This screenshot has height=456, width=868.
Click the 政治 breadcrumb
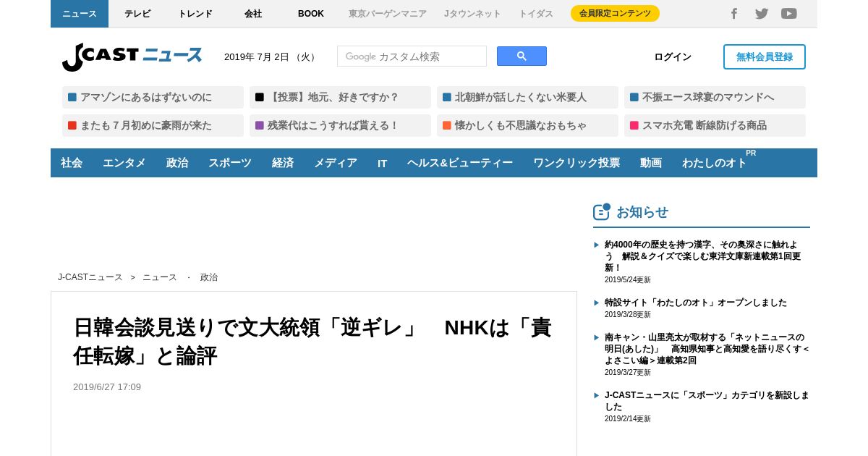pos(209,277)
